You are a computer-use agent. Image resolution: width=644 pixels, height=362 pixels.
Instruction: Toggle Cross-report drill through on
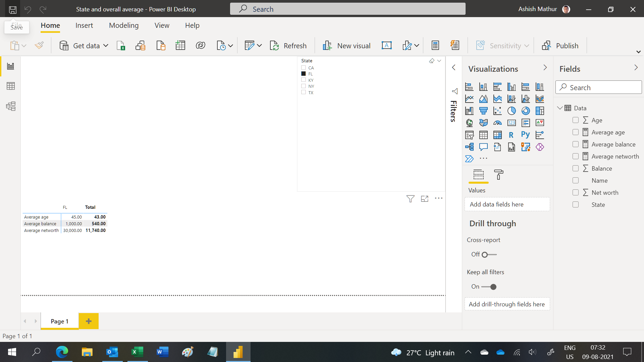coord(489,255)
